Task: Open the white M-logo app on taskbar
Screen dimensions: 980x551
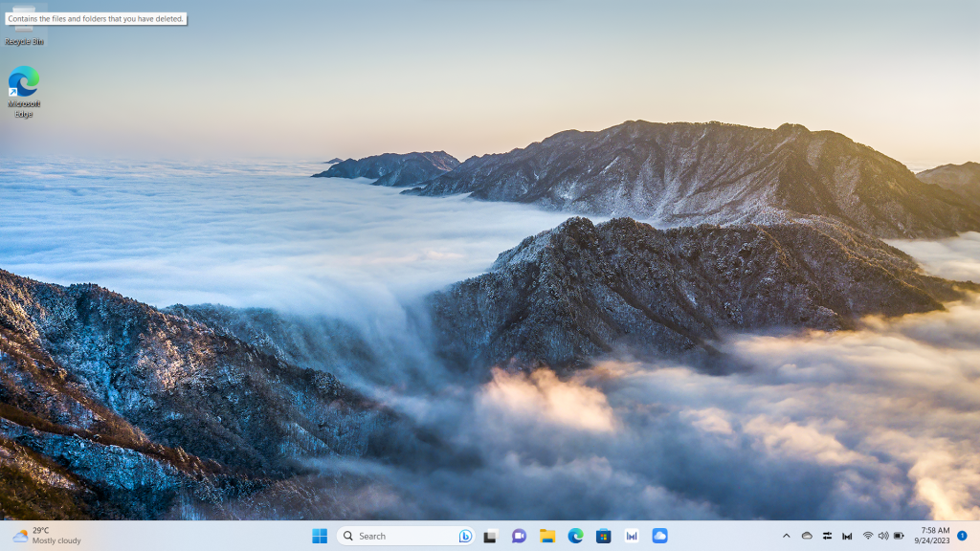Action: click(x=632, y=536)
